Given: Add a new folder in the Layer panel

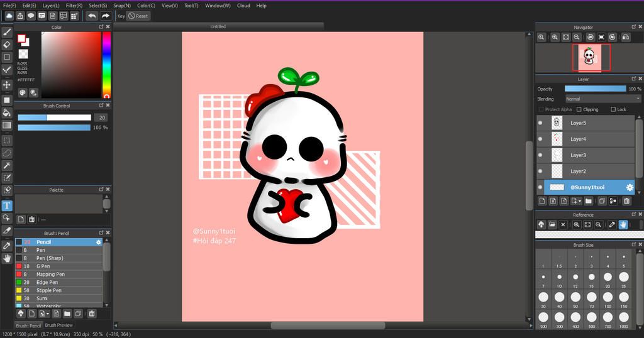Looking at the screenshot, I should (589, 201).
